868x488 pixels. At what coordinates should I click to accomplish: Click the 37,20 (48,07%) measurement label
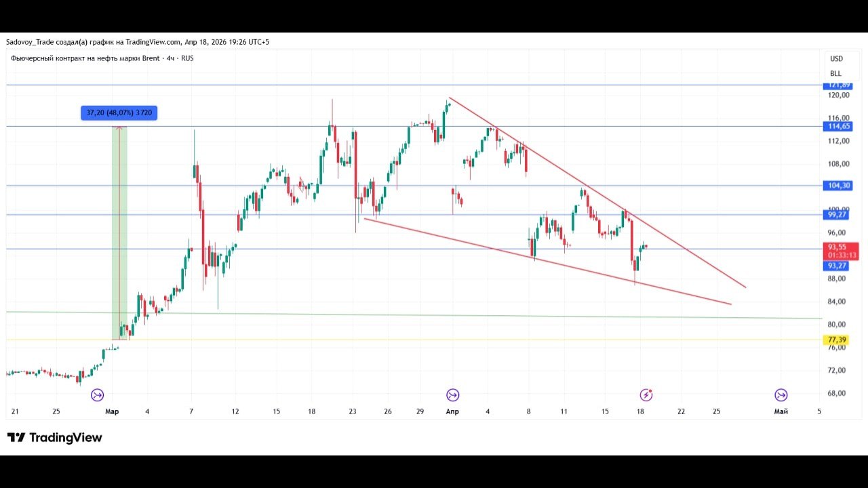pyautogui.click(x=119, y=113)
